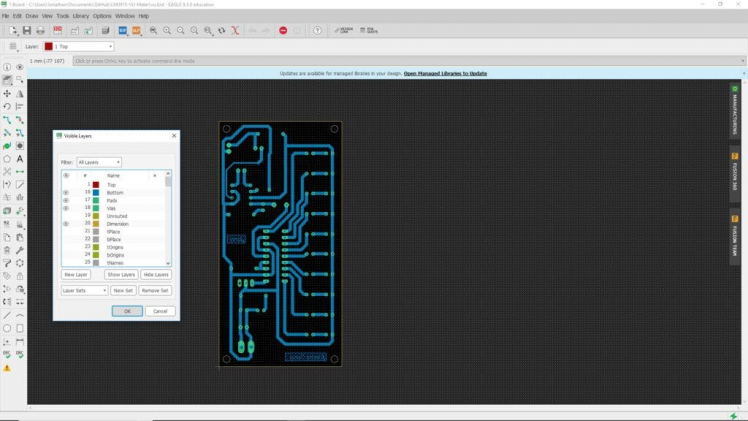Open the Fusion 360 side panel

pyautogui.click(x=735, y=171)
